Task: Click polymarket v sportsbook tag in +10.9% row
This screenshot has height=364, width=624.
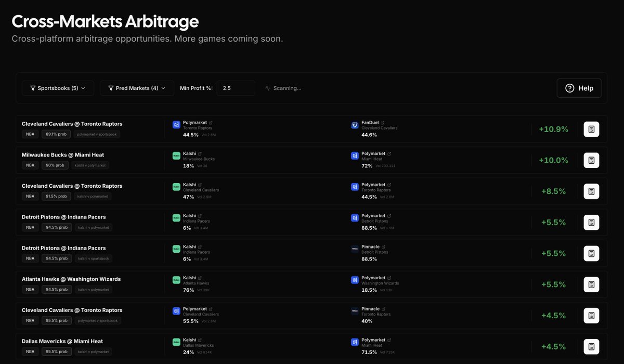Action: point(97,134)
